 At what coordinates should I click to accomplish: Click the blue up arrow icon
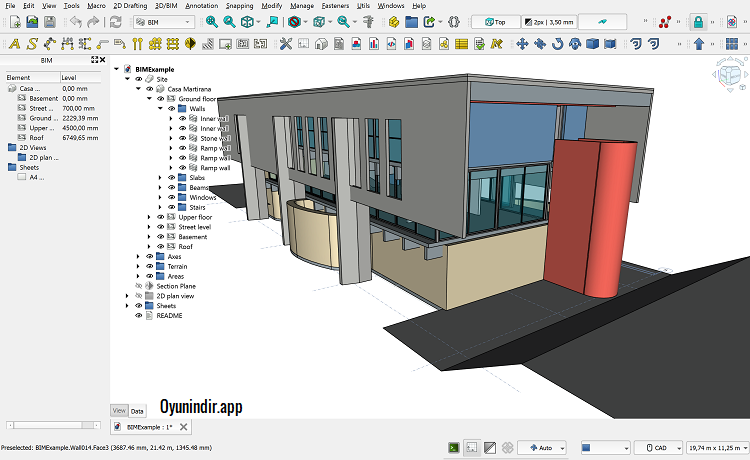point(699,44)
